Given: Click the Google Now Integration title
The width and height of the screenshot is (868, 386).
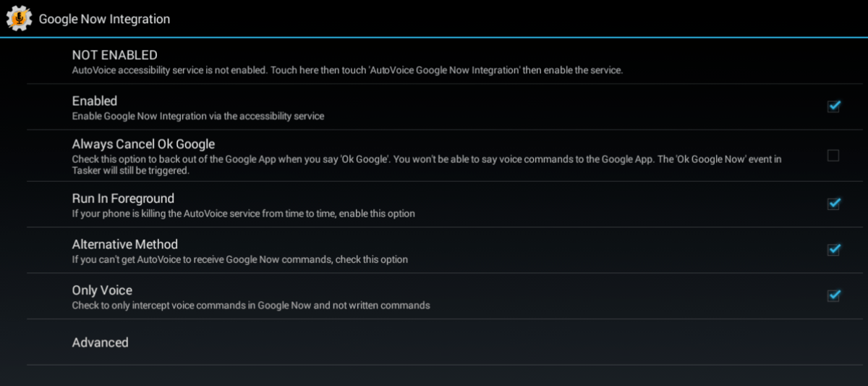Looking at the screenshot, I should (104, 19).
